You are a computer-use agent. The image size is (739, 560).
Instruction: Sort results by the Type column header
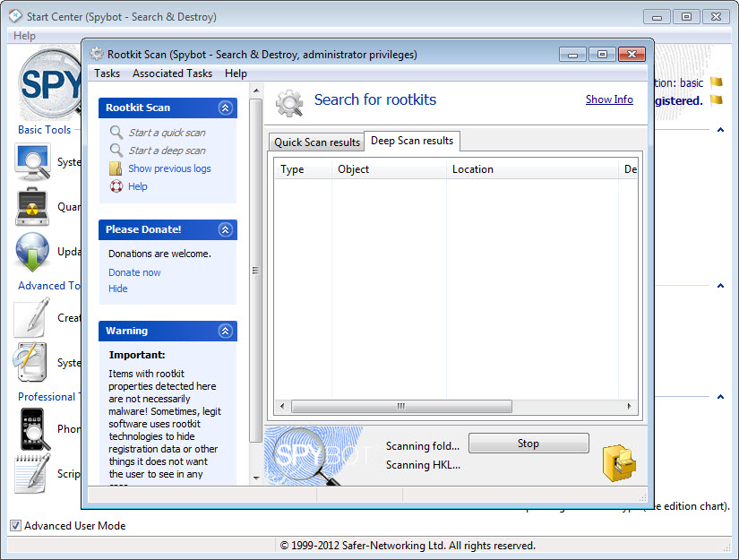[x=303, y=169]
